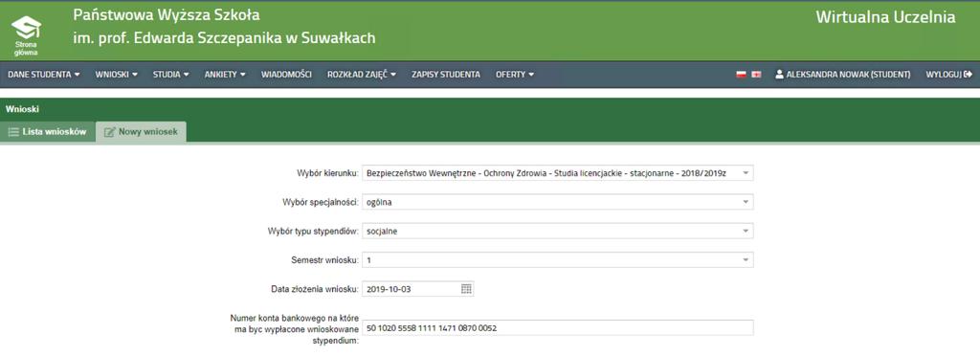Open the Wnioski dropdown menu
The image size is (980, 356).
[x=116, y=75]
